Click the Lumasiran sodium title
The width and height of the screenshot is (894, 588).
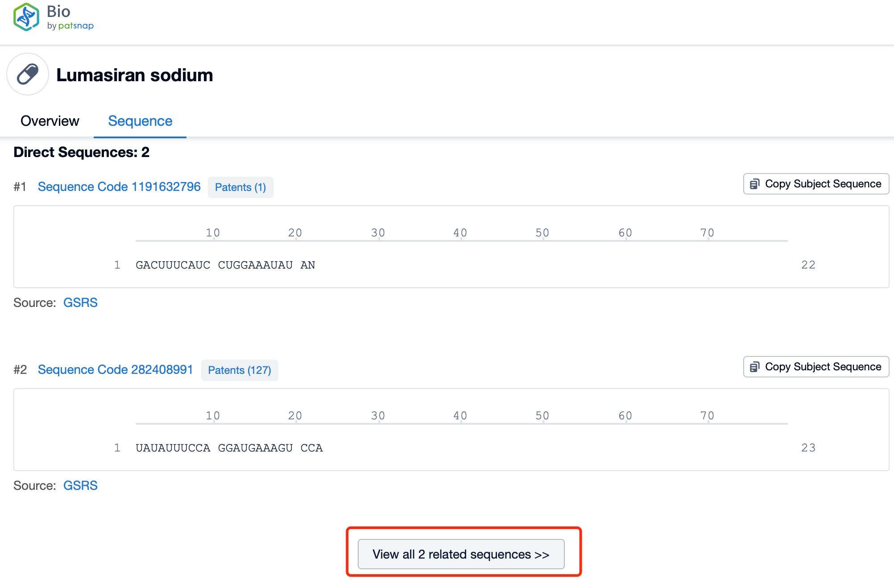[134, 75]
